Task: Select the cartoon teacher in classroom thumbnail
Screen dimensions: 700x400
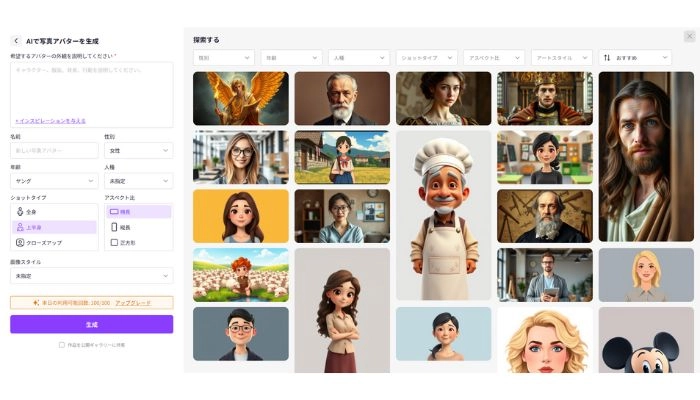Action: [x=545, y=157]
